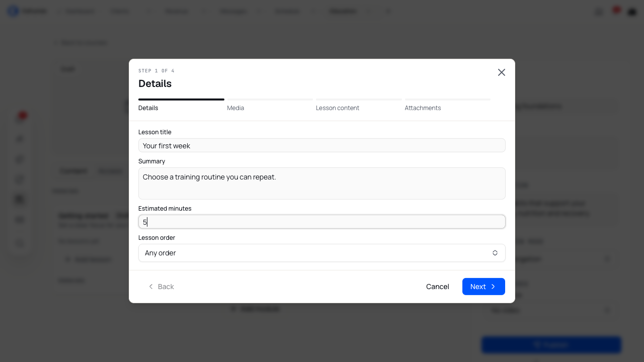Click the "Estimated minutes" label
This screenshot has width=644, height=362.
[x=165, y=208]
